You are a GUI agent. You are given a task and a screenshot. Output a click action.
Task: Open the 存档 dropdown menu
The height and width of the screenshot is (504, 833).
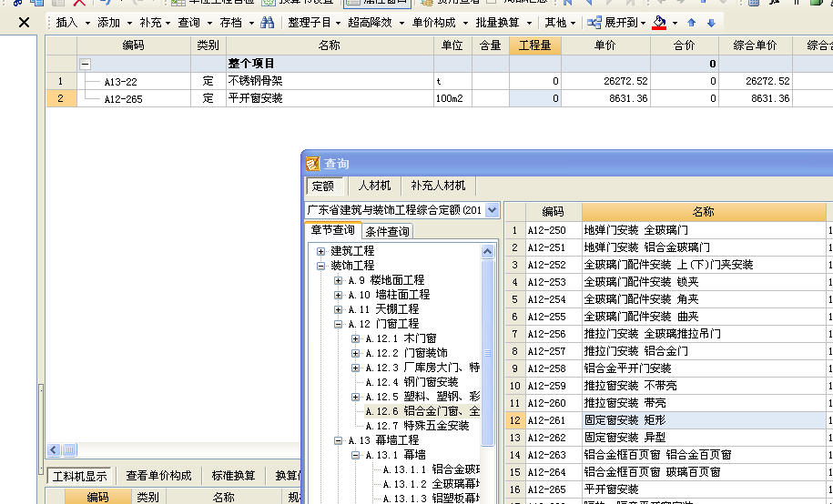(237, 23)
